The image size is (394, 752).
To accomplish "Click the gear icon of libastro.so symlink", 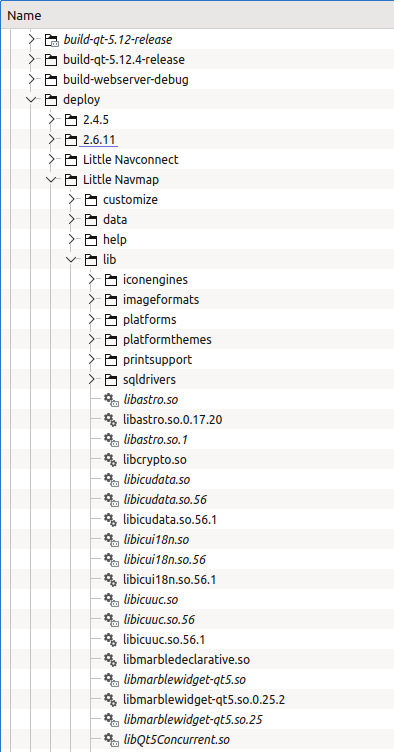I will (x=111, y=400).
